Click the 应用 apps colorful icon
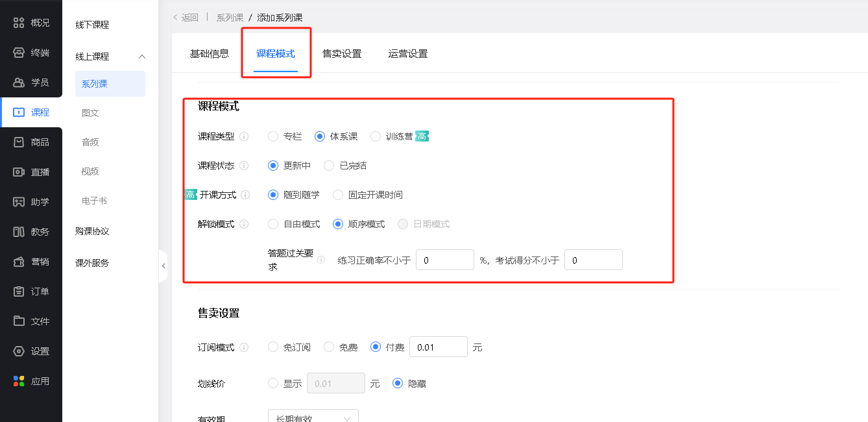868x422 pixels. pos(19,381)
